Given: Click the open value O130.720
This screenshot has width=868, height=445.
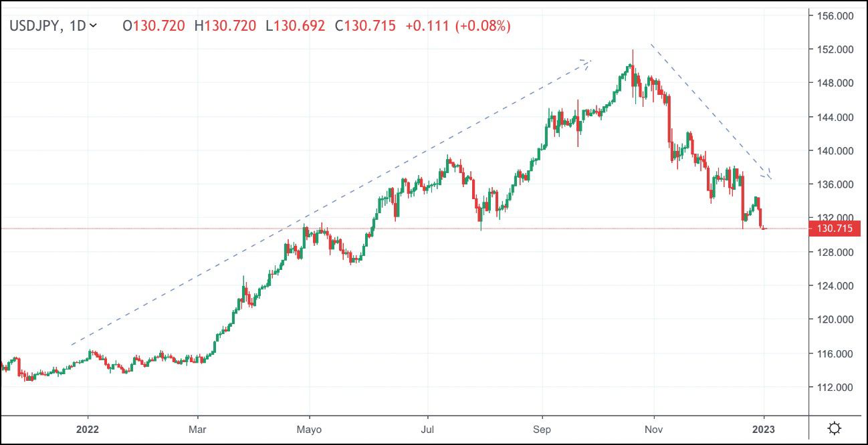Looking at the screenshot, I should coord(155,26).
